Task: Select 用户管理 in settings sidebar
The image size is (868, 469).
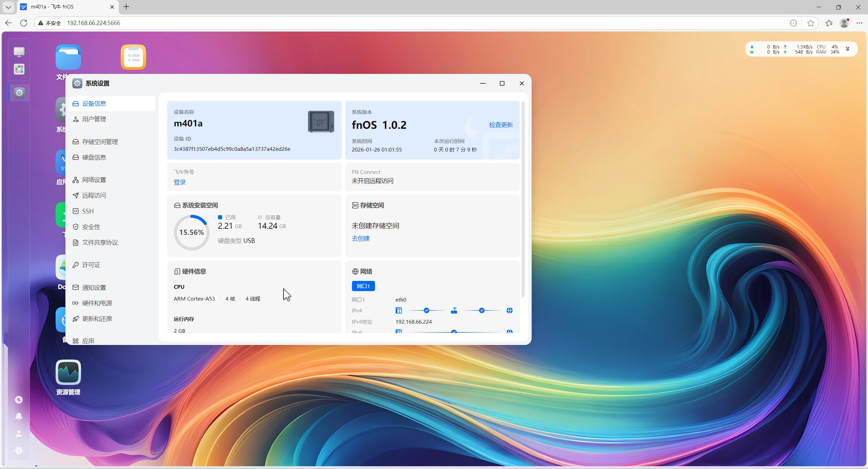Action: click(94, 119)
